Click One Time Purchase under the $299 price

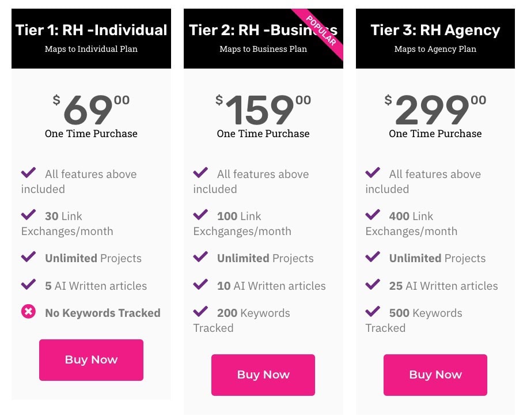click(x=435, y=134)
